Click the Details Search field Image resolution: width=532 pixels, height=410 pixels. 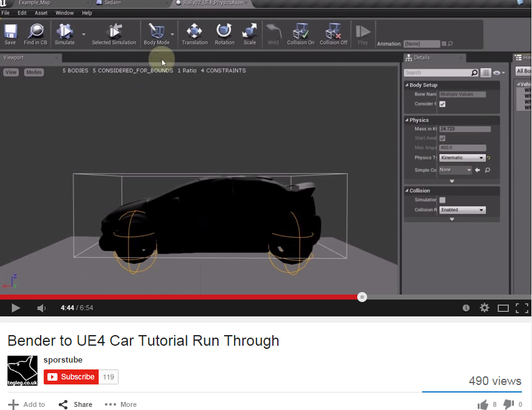click(441, 72)
